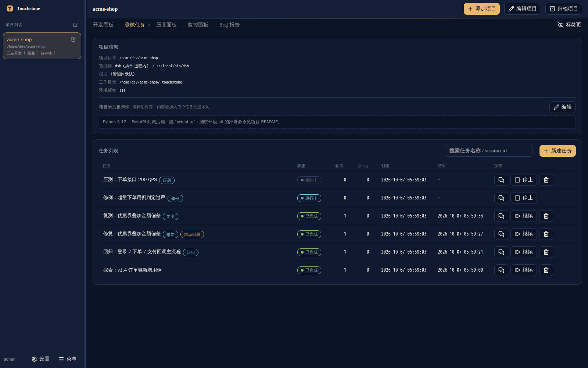
Task: Continue the 复测：优惠券叠加金额偏差 task
Action: [x=524, y=216]
